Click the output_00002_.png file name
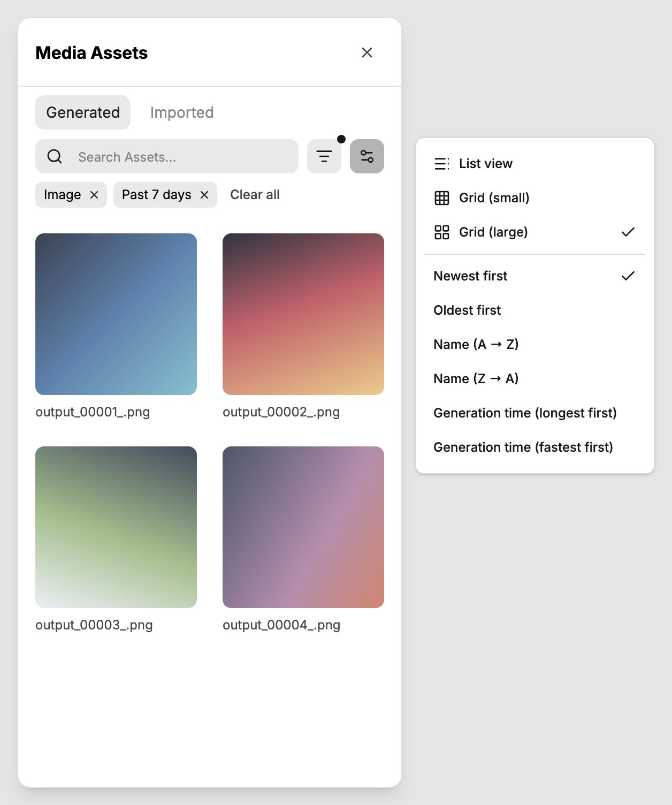 (281, 412)
